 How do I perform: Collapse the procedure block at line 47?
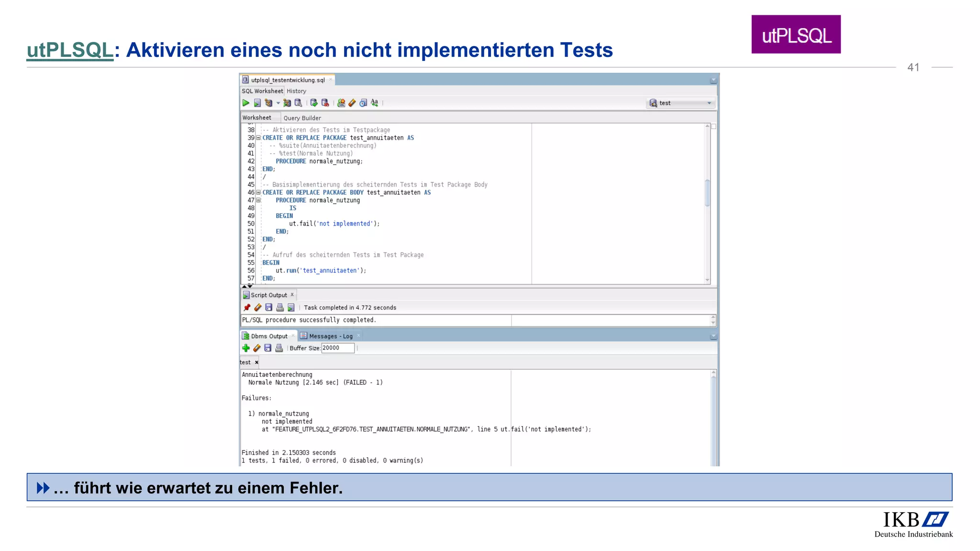[258, 200]
